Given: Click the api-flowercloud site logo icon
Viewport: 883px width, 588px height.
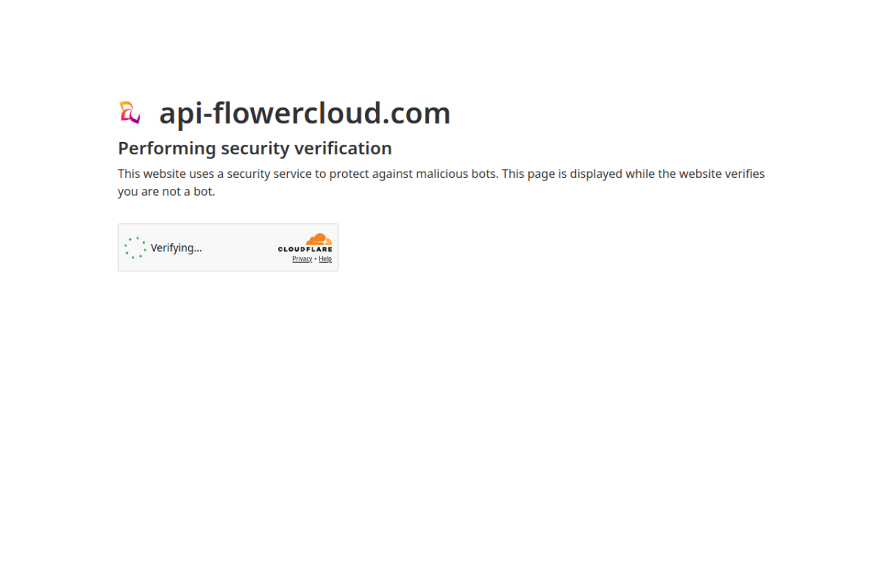Looking at the screenshot, I should coord(130,113).
